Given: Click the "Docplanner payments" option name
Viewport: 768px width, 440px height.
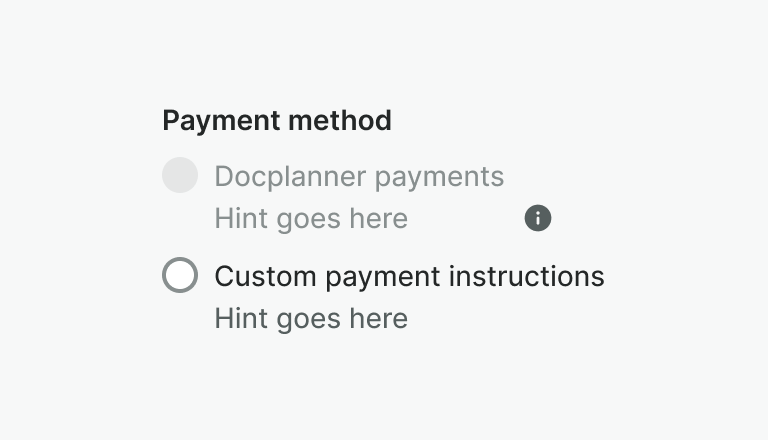Looking at the screenshot, I should pyautogui.click(x=359, y=177).
